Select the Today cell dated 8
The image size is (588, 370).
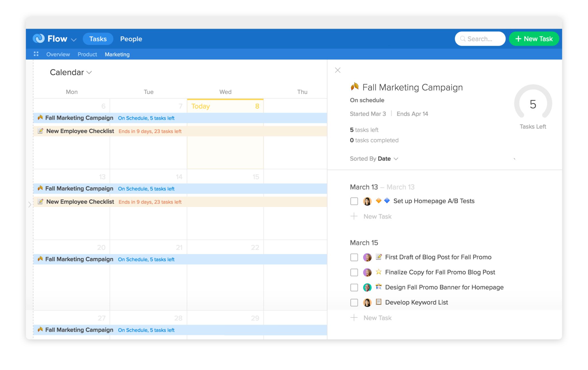[225, 134]
